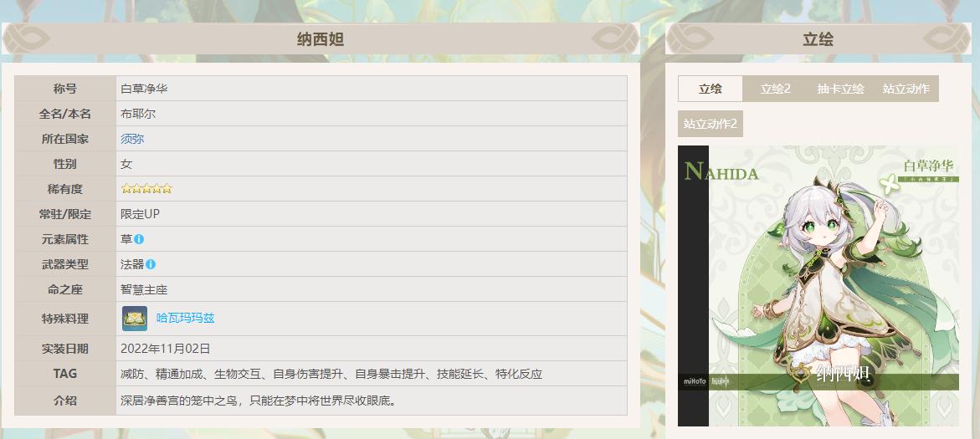Image resolution: width=980 pixels, height=439 pixels.
Task: Select the 站立动作2 tab
Action: (x=711, y=124)
